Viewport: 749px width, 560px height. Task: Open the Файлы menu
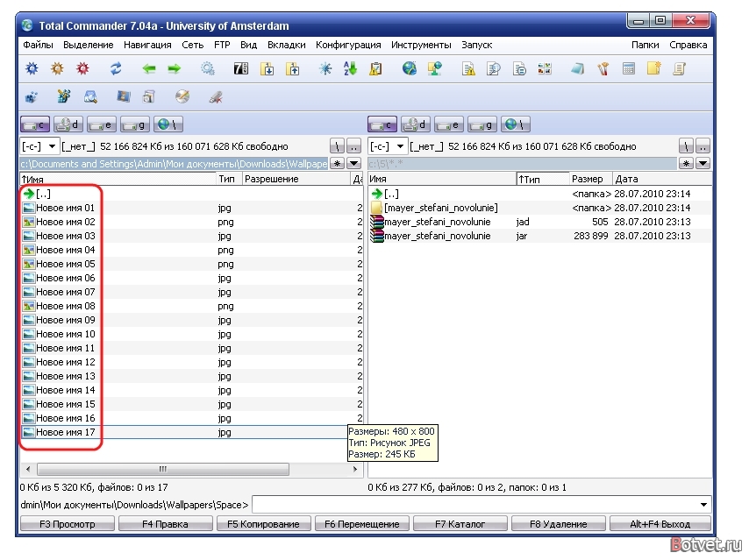pos(38,45)
